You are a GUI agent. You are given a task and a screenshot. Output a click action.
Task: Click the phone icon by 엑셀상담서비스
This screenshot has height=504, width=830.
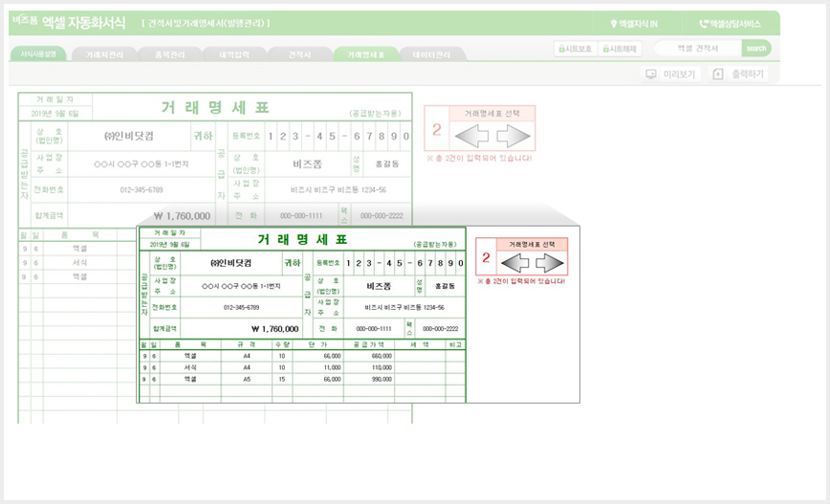[x=704, y=24]
